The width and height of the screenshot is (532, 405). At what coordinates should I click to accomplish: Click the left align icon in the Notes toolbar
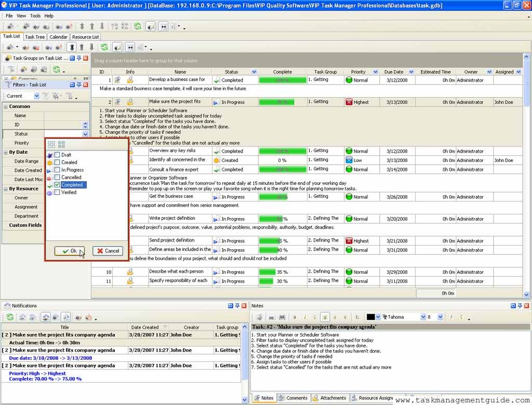tap(325, 317)
